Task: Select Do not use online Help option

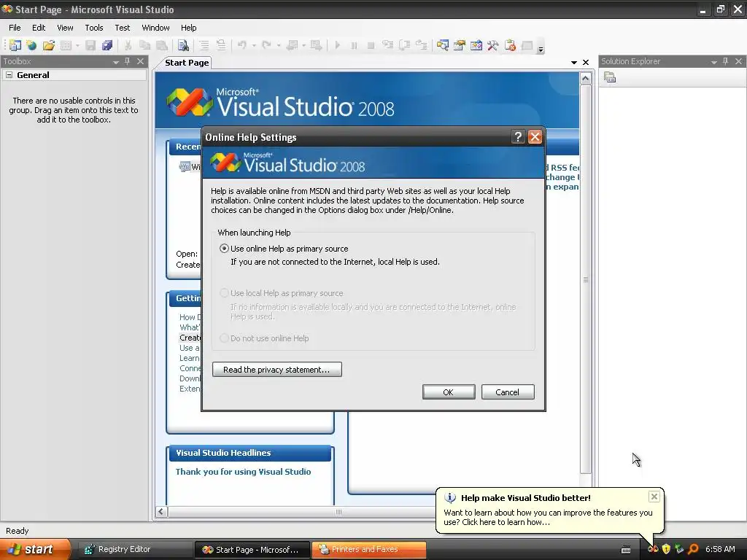Action: (x=224, y=338)
